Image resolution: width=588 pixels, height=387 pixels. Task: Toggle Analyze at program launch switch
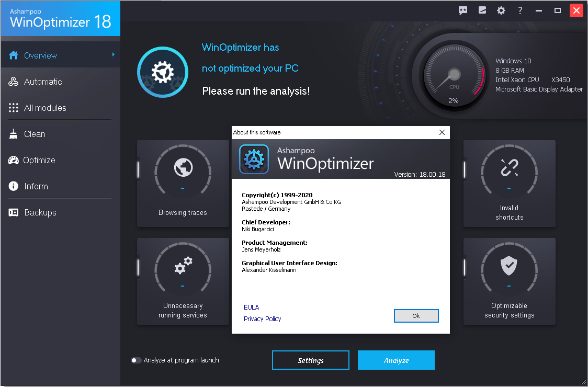click(136, 360)
